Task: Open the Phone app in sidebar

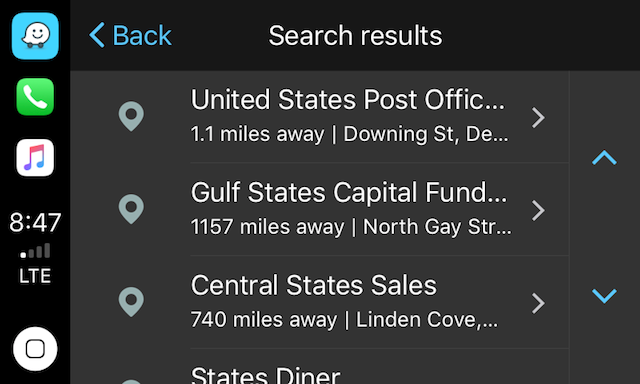Action: pos(35,97)
